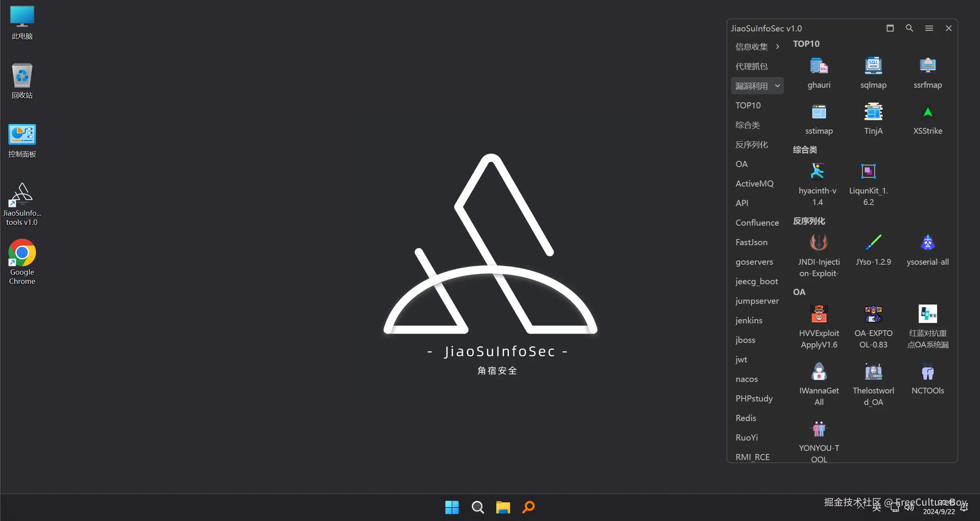Viewport: 980px width, 521px height.
Task: Open the ssrfmap tool icon
Action: 928,66
